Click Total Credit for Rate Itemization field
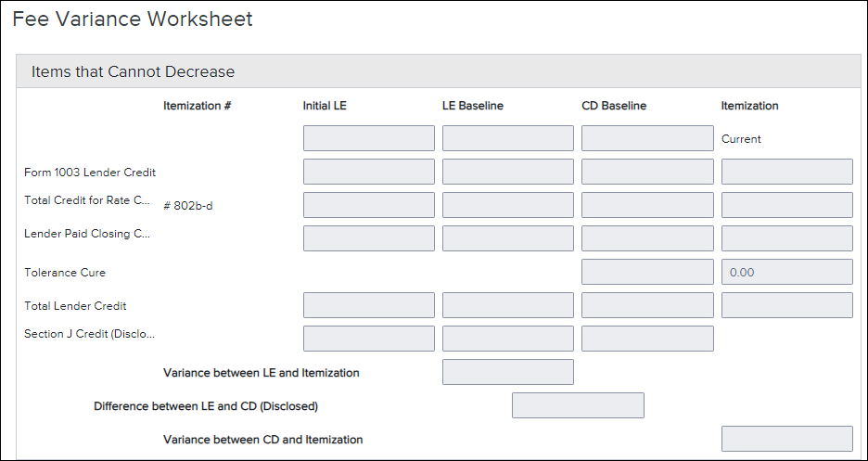Image resolution: width=868 pixels, height=461 pixels. [786, 205]
